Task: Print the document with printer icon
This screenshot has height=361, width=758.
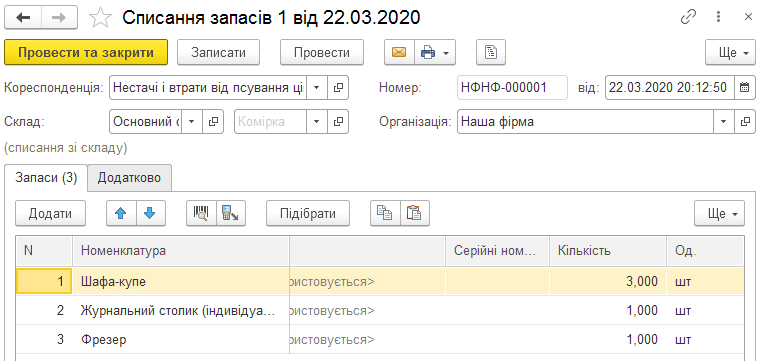Action: 428,52
